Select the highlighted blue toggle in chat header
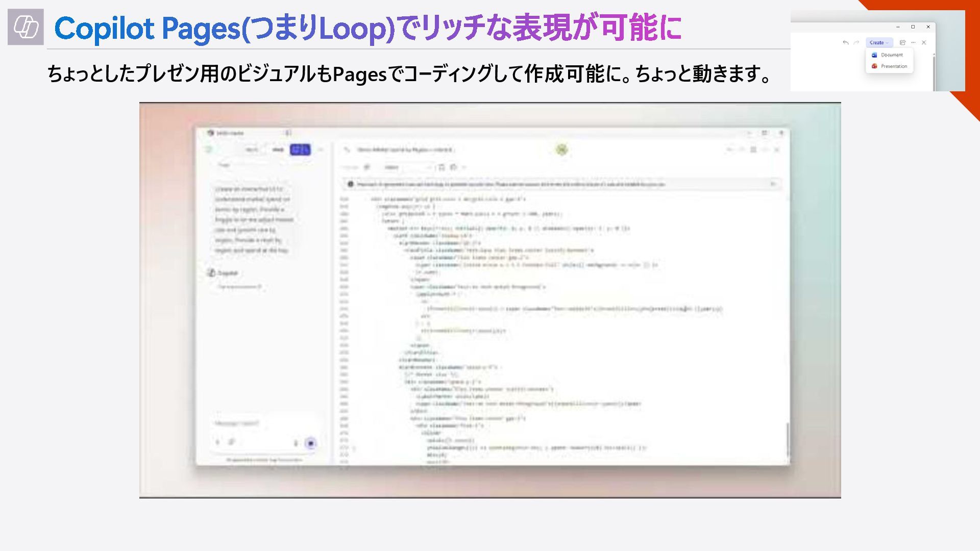Image resolution: width=980 pixels, height=551 pixels. pyautogui.click(x=300, y=149)
